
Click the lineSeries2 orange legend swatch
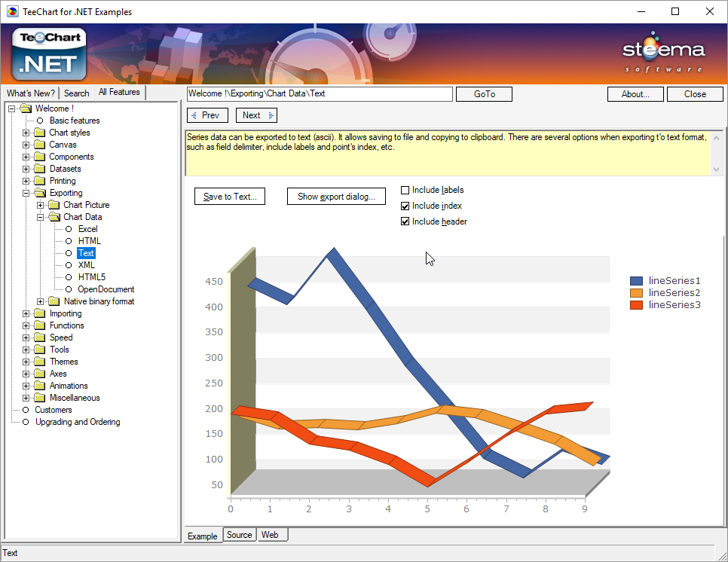click(x=636, y=293)
